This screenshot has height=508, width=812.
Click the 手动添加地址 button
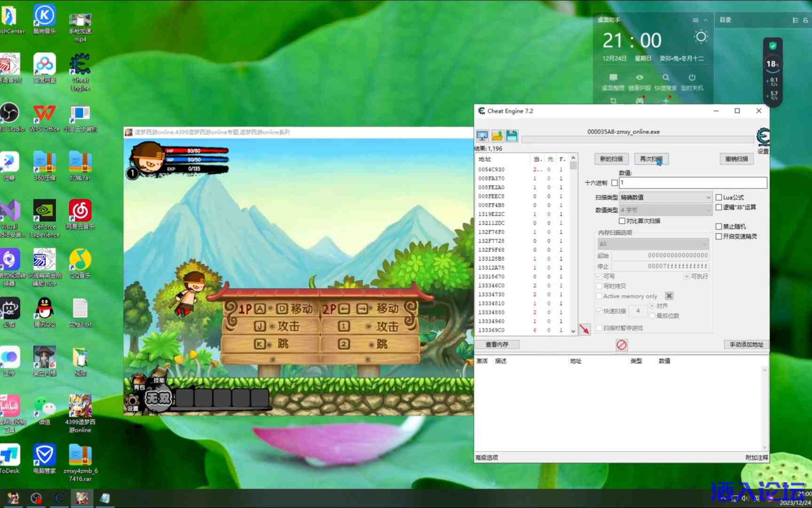[x=746, y=345]
